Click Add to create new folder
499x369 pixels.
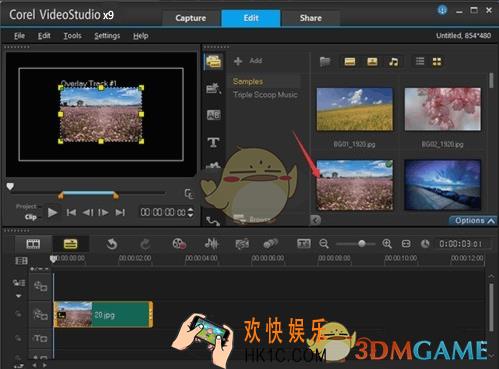point(248,61)
